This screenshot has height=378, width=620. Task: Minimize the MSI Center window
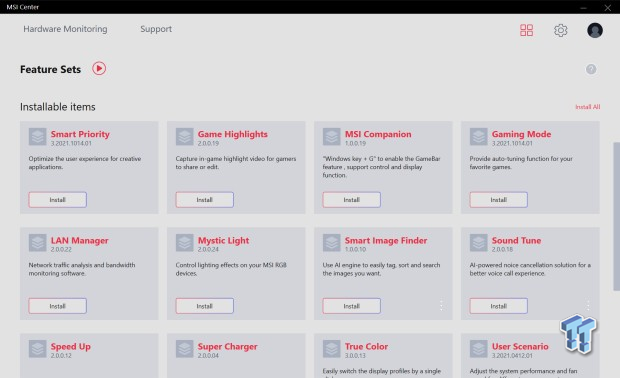(x=583, y=7)
